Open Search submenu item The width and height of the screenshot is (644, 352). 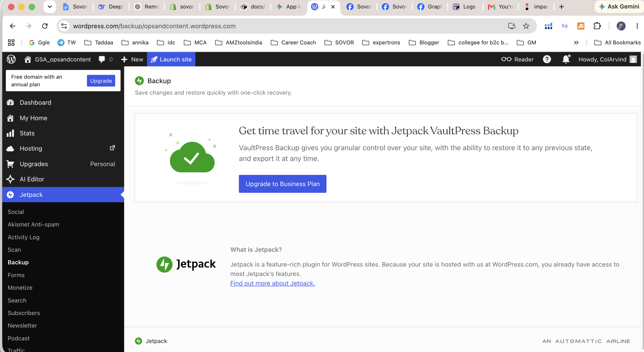pyautogui.click(x=17, y=300)
